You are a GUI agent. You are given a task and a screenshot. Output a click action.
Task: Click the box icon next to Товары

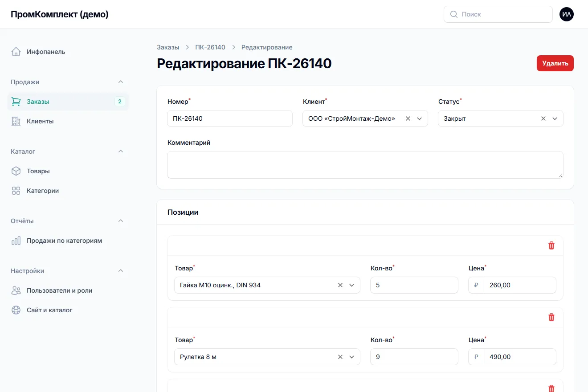pyautogui.click(x=16, y=171)
